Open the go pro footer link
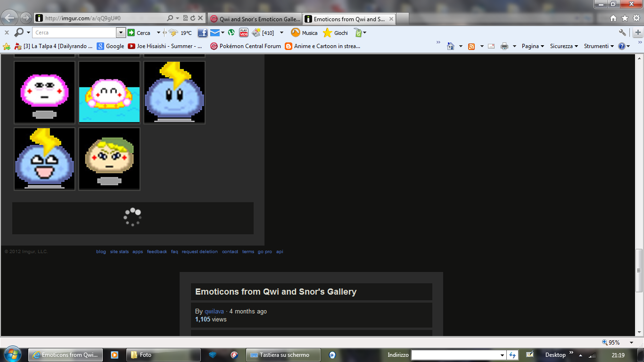 [x=265, y=252]
